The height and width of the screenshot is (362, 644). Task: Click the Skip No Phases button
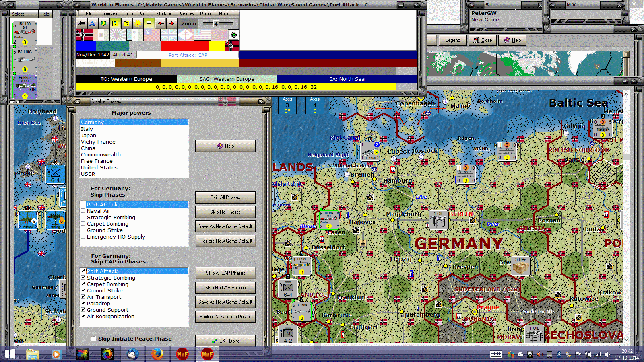tap(225, 212)
